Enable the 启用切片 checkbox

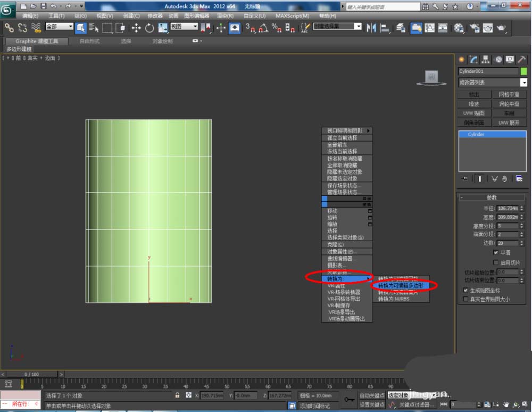coord(496,262)
